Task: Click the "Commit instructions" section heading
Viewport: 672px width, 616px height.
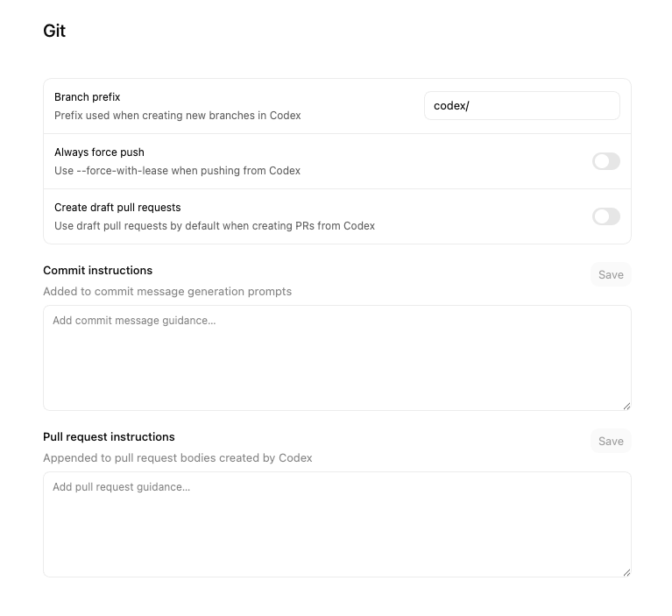Action: coord(97,271)
